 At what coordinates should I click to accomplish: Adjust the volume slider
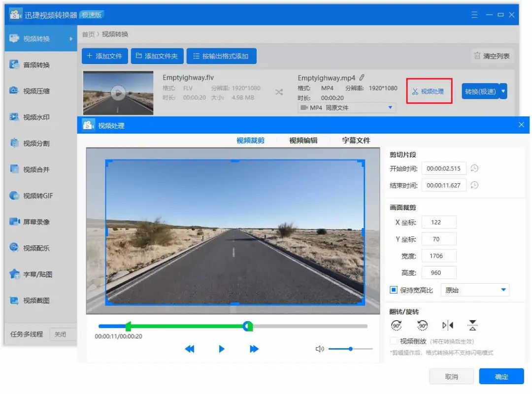(x=350, y=349)
